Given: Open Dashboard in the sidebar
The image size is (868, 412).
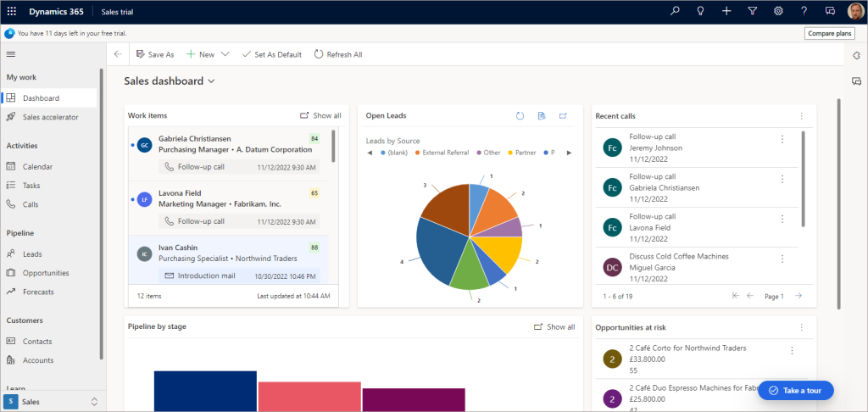Looking at the screenshot, I should coord(49,98).
